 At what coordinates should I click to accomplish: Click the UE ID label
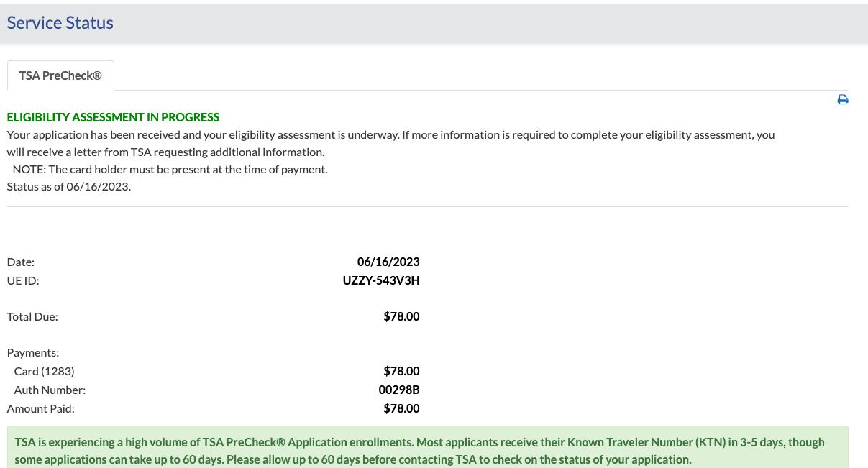point(23,280)
